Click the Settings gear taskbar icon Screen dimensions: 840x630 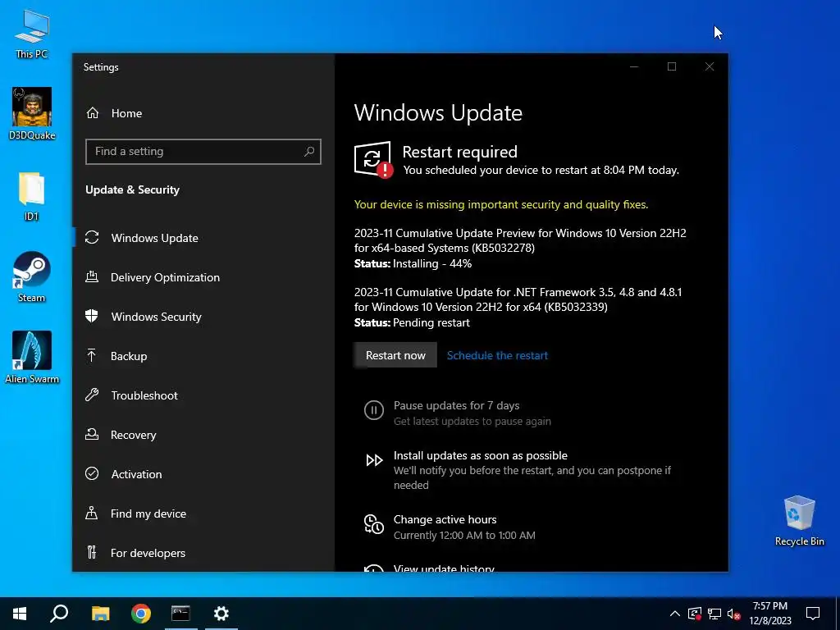221,614
